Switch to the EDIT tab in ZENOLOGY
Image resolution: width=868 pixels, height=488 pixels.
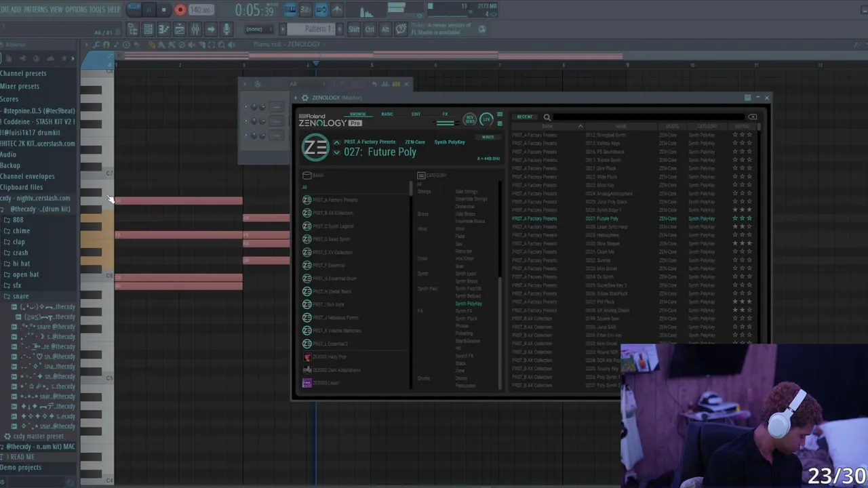pyautogui.click(x=416, y=114)
